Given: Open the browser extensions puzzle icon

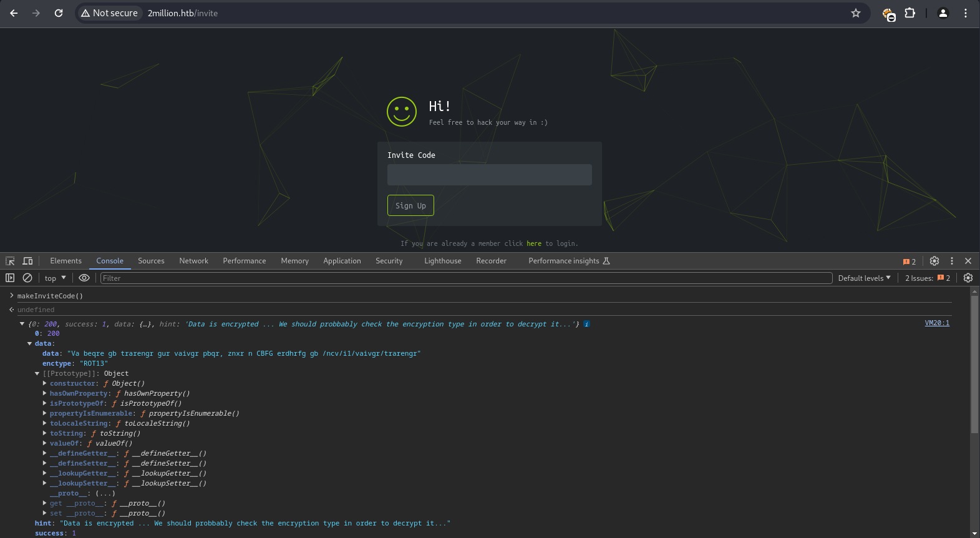Looking at the screenshot, I should pos(910,13).
